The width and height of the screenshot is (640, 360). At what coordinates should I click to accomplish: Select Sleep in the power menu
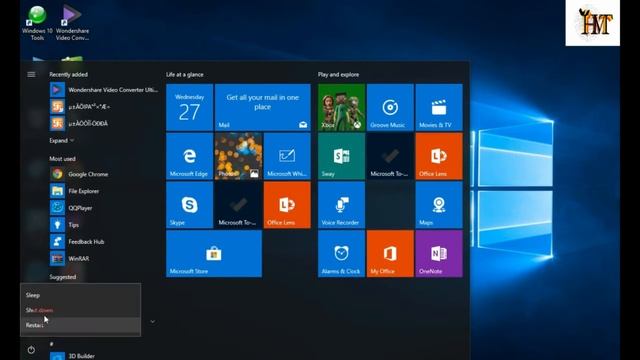coord(80,295)
